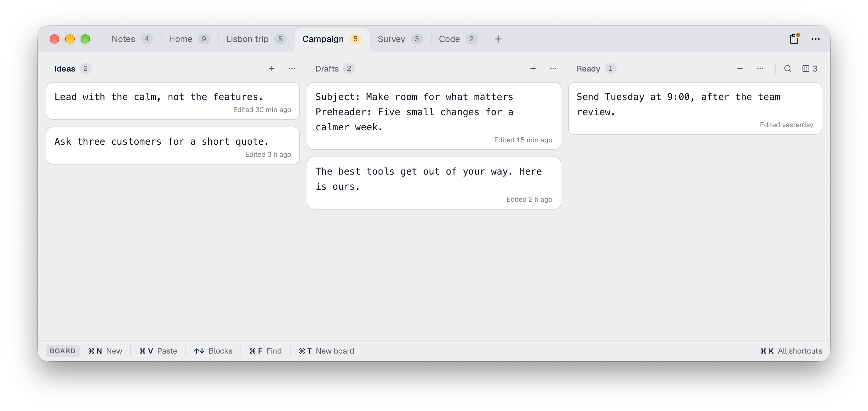868x411 pixels.
Task: Open All shortcuts in status bar
Action: [791, 351]
